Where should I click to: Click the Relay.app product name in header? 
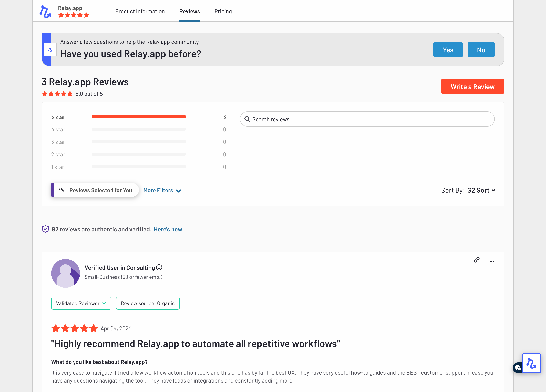[x=70, y=8]
